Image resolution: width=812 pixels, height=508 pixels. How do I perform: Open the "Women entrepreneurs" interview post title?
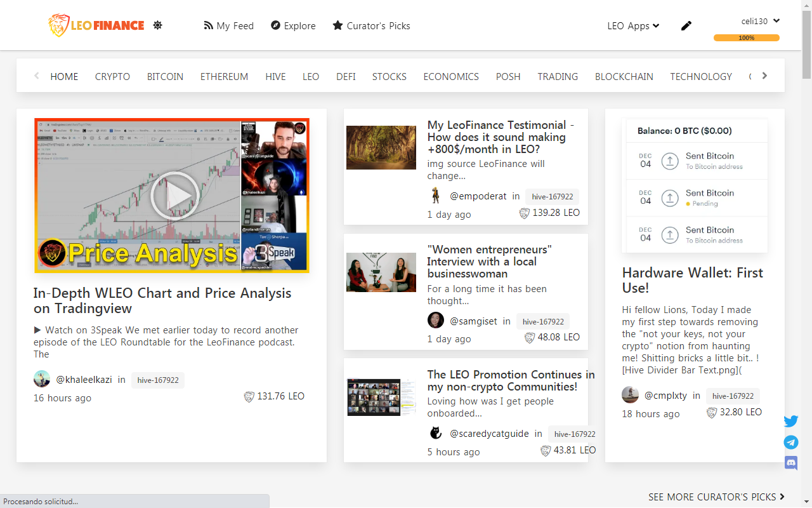(x=490, y=262)
